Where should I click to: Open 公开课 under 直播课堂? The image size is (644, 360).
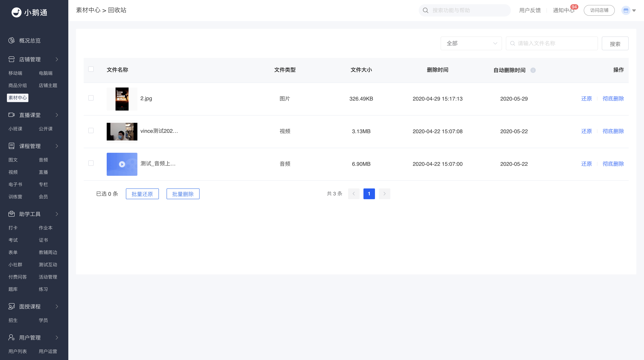click(x=46, y=129)
